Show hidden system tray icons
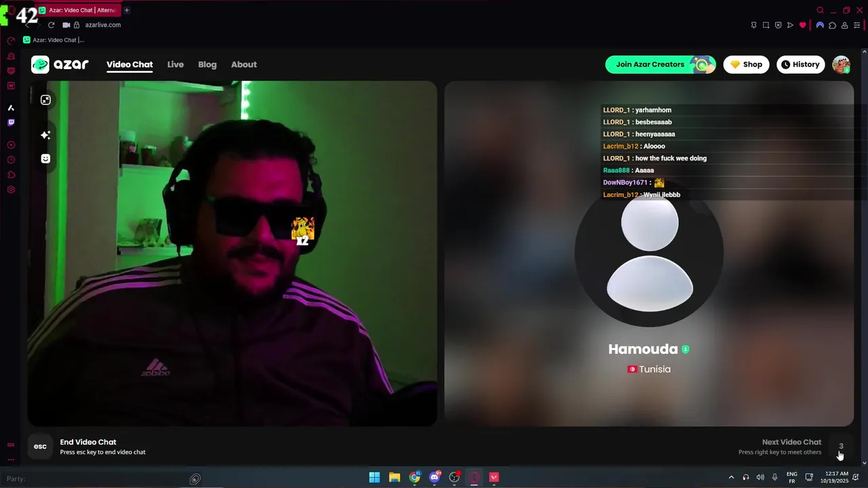The image size is (868, 488). pos(731,477)
